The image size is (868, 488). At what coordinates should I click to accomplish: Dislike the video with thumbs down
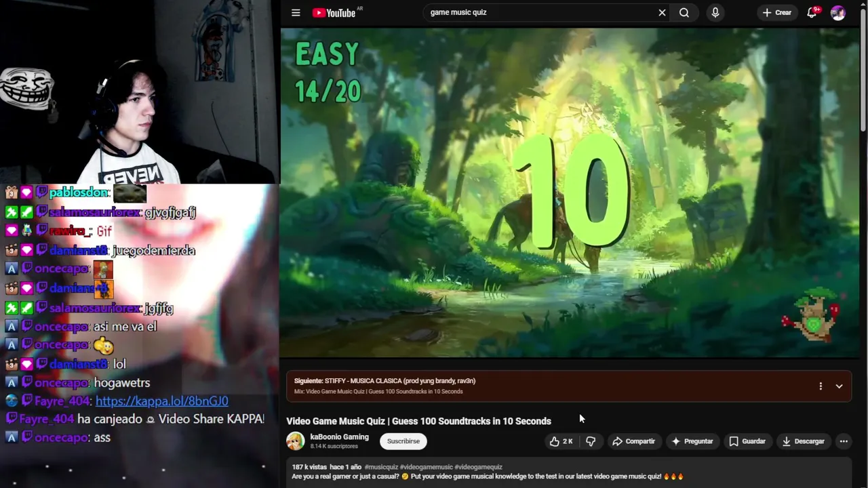click(591, 441)
